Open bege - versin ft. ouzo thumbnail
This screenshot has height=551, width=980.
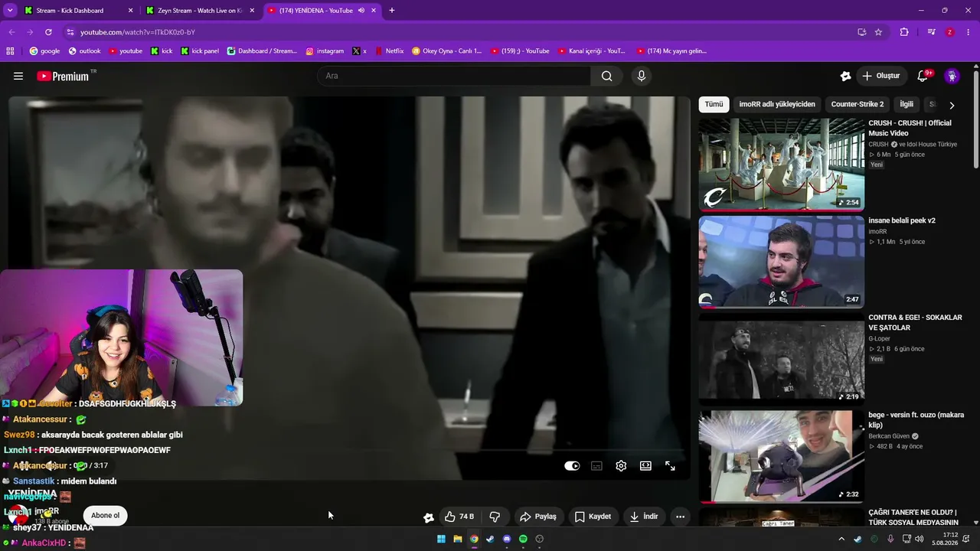pyautogui.click(x=782, y=456)
